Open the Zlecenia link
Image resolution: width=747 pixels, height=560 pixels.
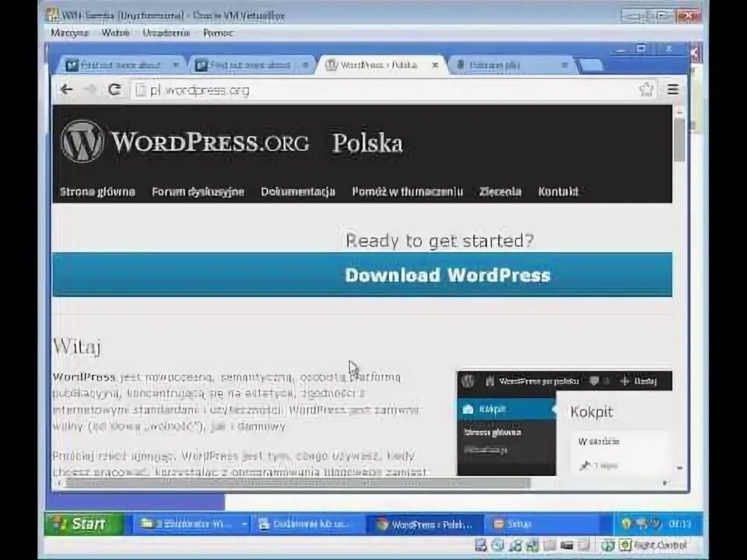(x=500, y=191)
